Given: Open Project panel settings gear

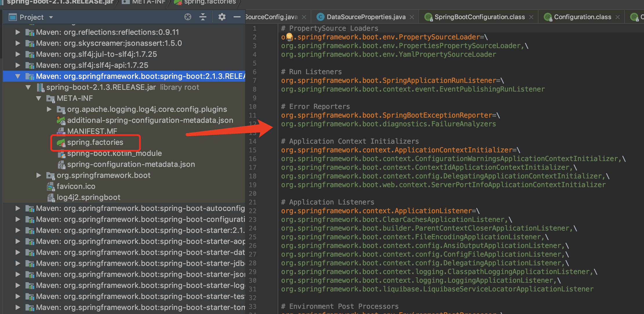Looking at the screenshot, I should (222, 17).
